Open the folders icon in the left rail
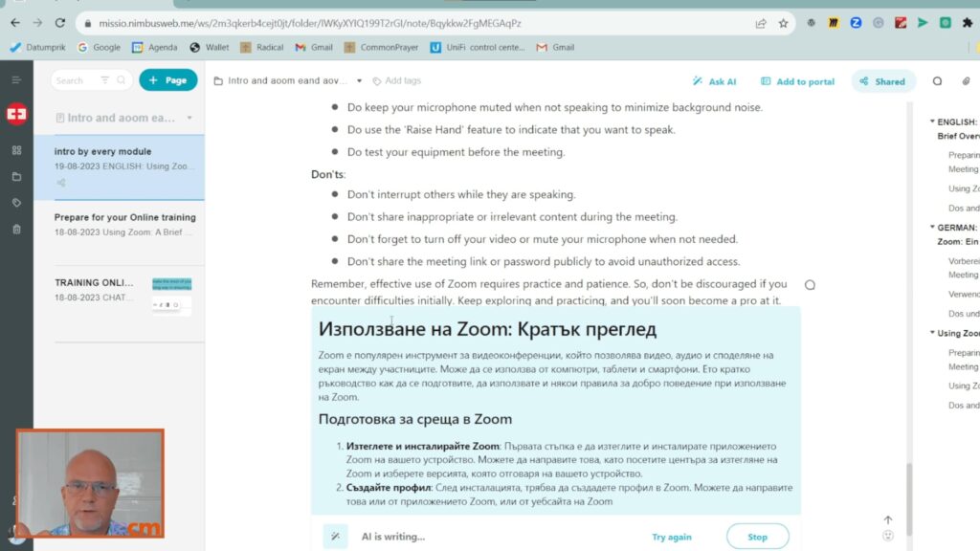Image resolution: width=980 pixels, height=551 pixels. (x=17, y=177)
